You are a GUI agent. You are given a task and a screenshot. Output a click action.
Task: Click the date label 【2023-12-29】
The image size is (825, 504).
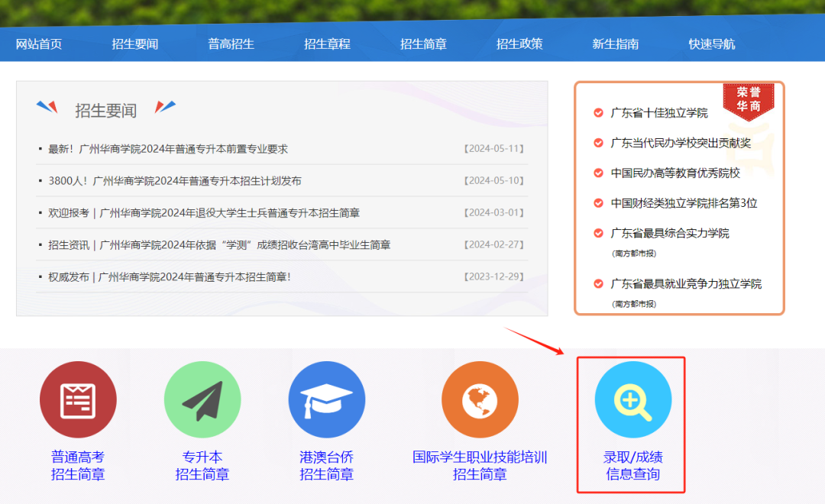pos(493,276)
